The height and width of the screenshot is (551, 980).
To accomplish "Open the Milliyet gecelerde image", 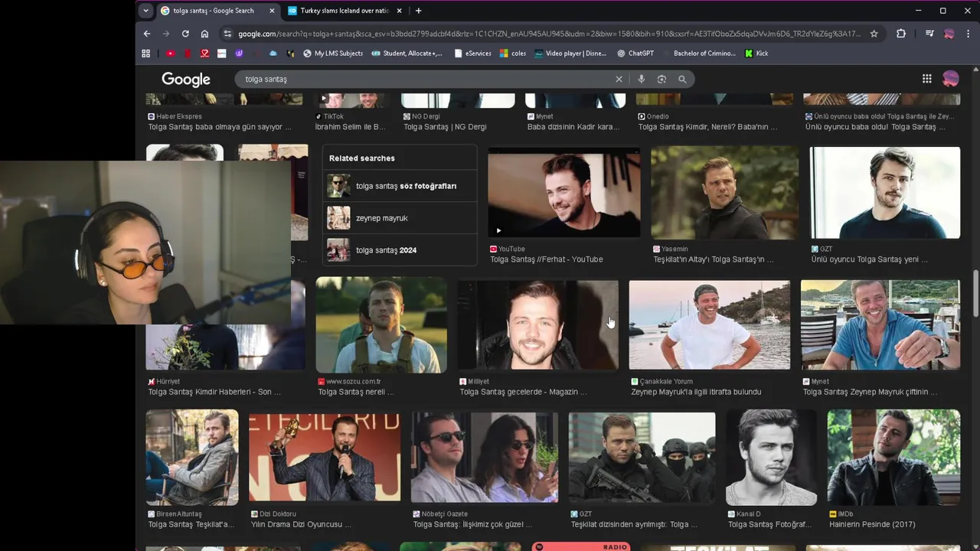I will pyautogui.click(x=537, y=325).
